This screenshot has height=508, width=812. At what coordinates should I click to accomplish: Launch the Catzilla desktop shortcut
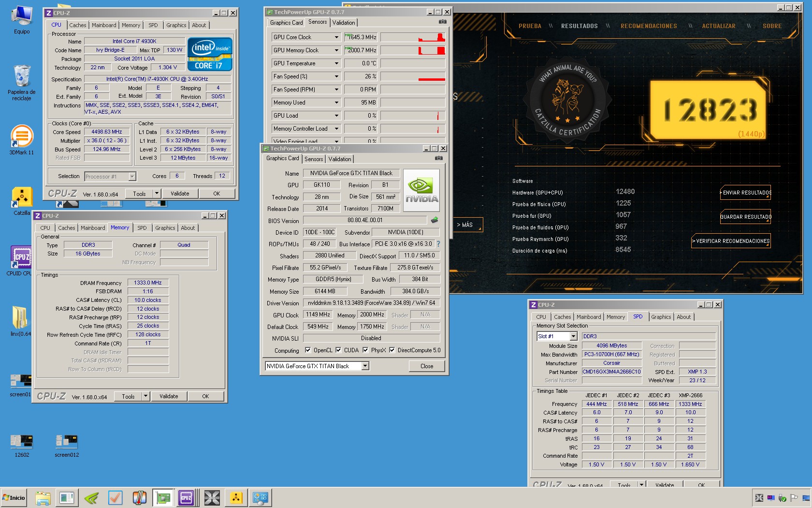tap(22, 201)
